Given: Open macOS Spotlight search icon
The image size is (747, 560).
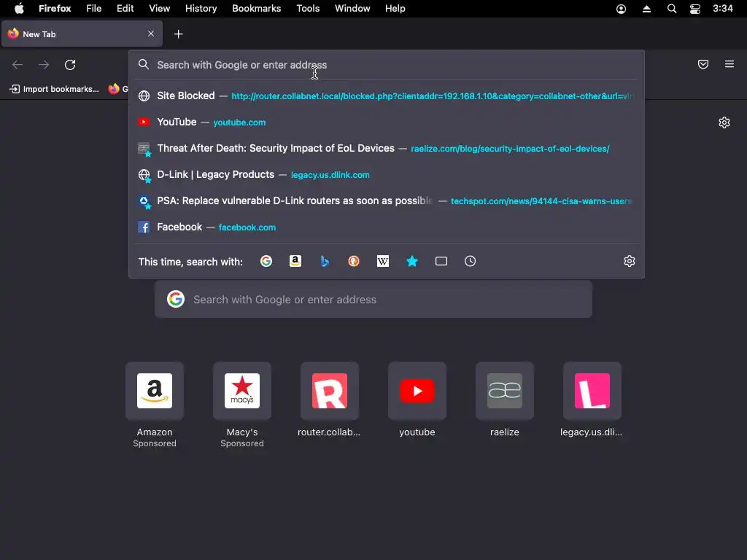Looking at the screenshot, I should click(x=672, y=9).
